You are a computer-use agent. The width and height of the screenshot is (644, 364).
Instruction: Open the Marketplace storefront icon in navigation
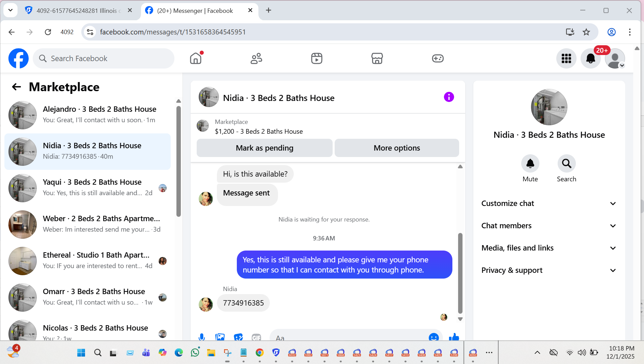point(377,58)
